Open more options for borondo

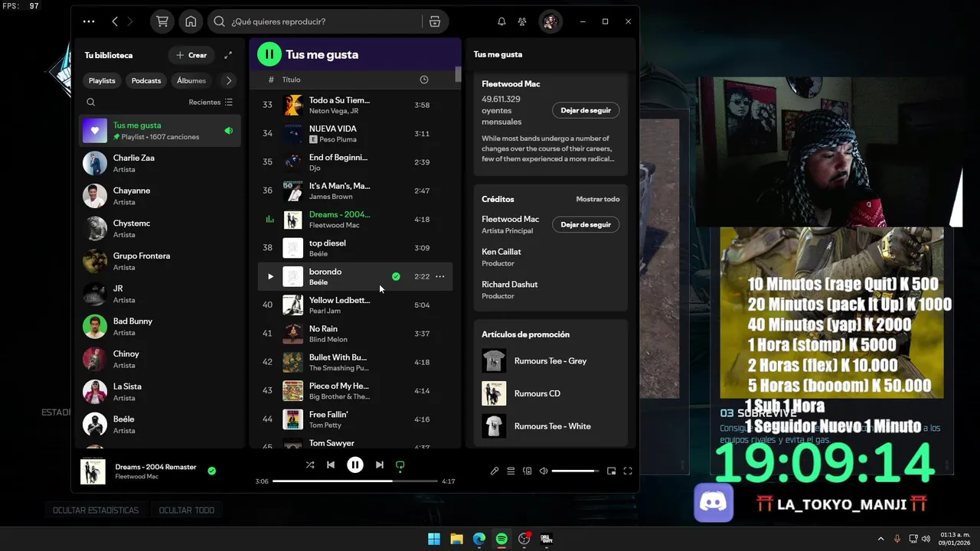(x=439, y=276)
